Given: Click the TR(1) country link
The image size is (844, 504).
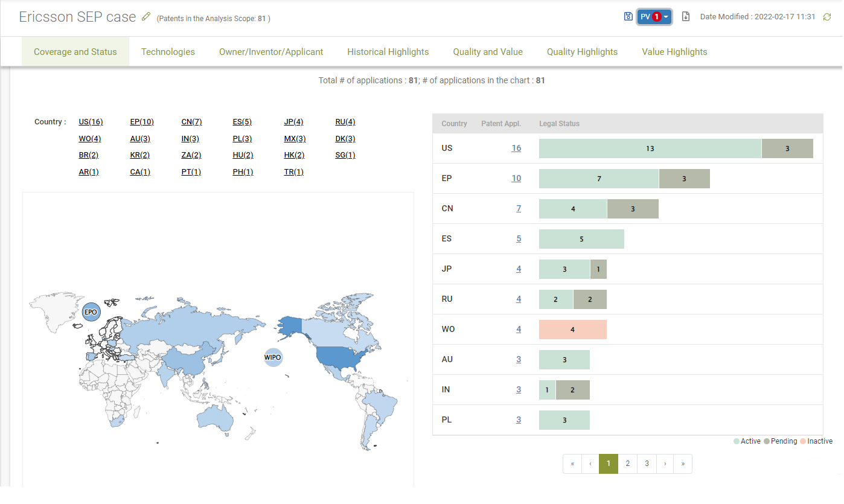Looking at the screenshot, I should [294, 172].
